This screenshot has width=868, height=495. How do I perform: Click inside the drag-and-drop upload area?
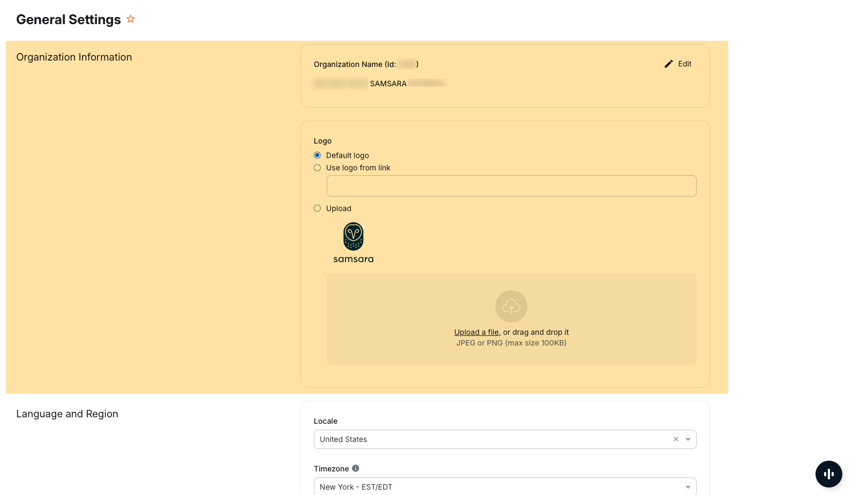[x=511, y=319]
